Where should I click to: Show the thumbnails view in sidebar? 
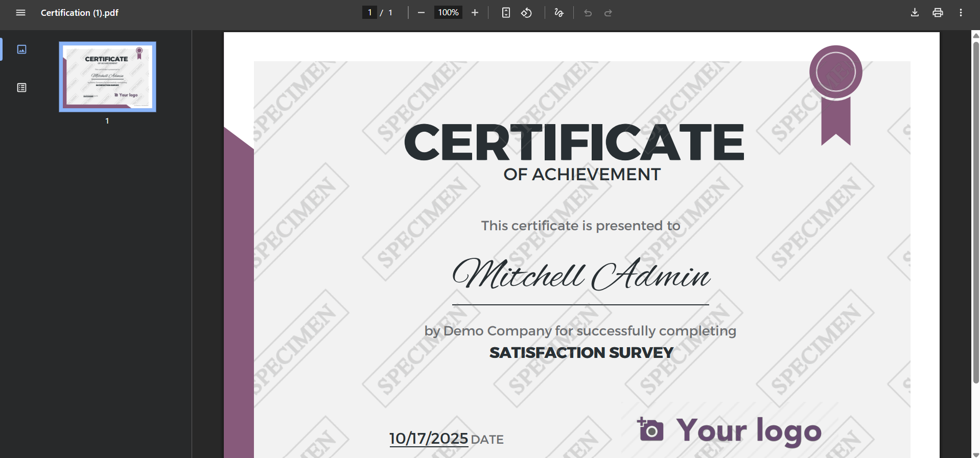click(21, 49)
